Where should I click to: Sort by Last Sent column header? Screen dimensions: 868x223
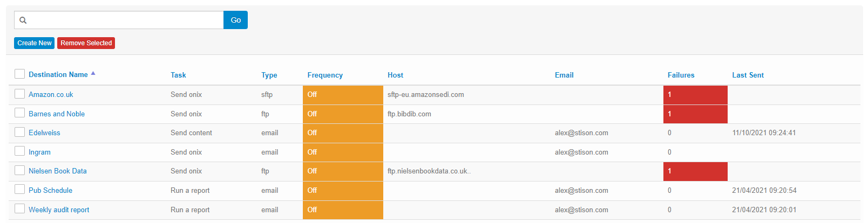point(748,75)
